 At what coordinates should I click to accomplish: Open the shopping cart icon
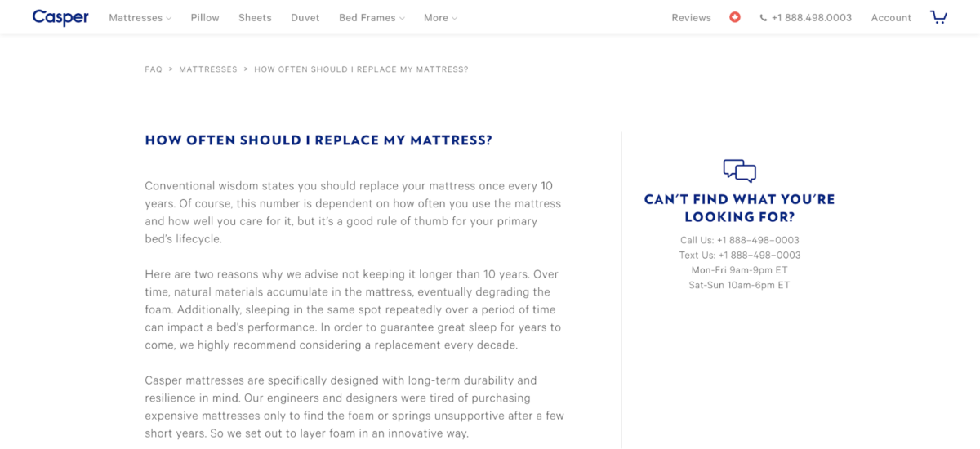pyautogui.click(x=938, y=17)
